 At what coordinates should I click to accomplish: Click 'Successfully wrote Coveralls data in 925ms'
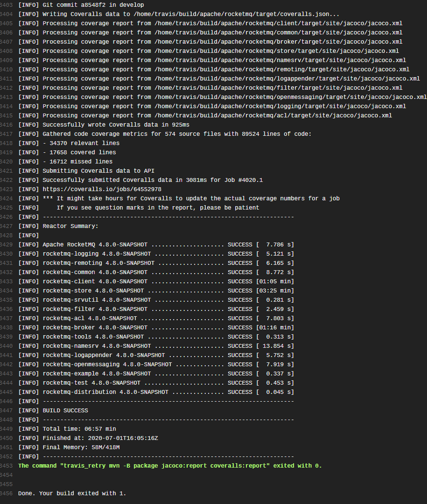[104, 125]
